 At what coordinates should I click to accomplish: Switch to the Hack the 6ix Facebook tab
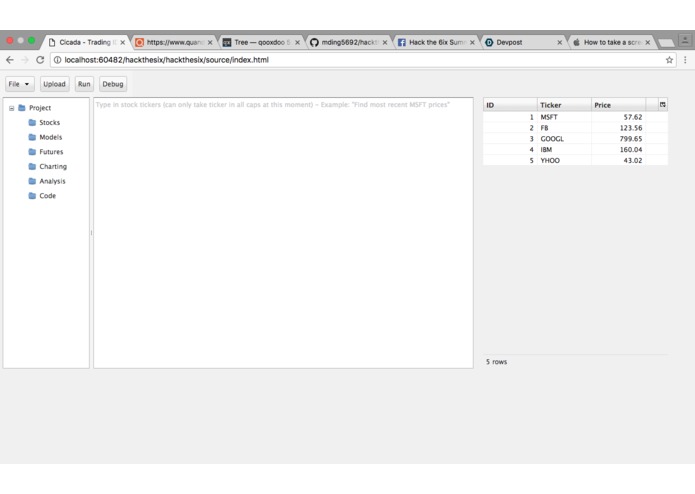point(436,42)
